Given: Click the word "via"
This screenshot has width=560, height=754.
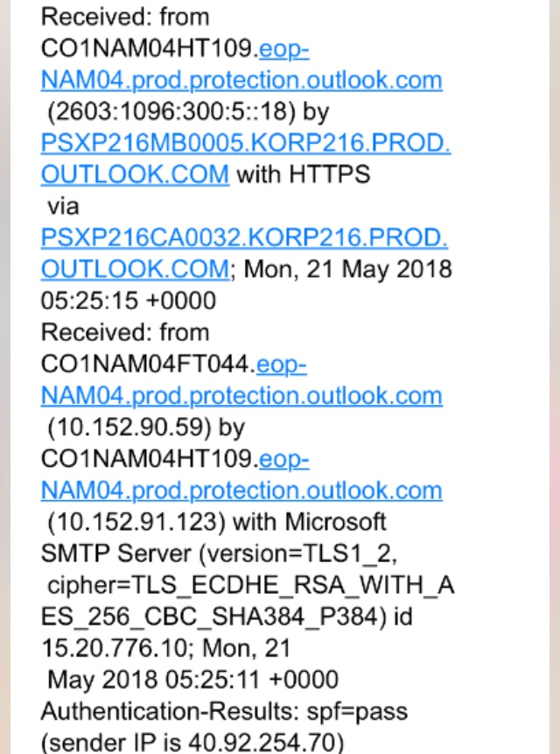Looking at the screenshot, I should (63, 207).
